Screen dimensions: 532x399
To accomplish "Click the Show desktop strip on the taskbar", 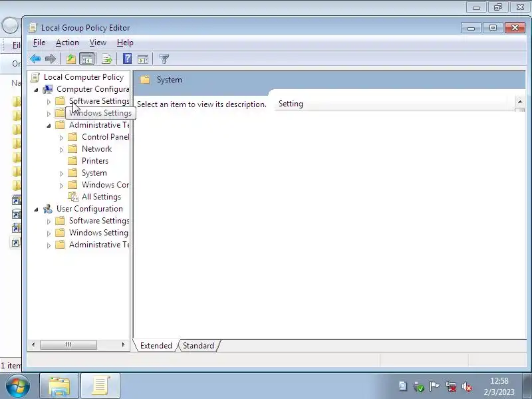I will (x=527, y=386).
